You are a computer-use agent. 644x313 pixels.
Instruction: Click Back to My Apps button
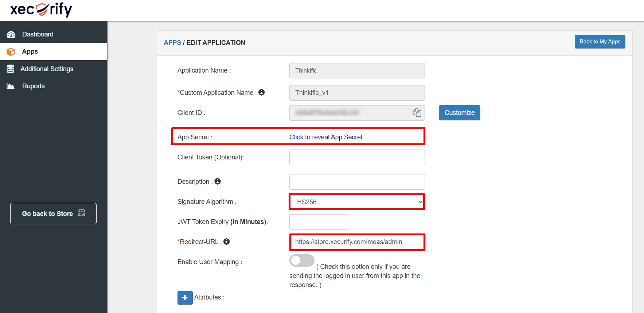600,42
